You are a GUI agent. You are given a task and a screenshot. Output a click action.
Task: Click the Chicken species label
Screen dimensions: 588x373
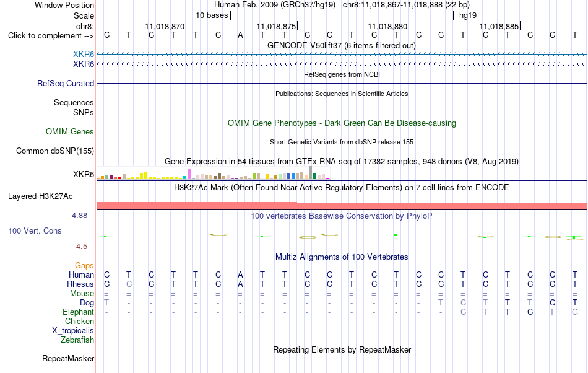[79, 321]
